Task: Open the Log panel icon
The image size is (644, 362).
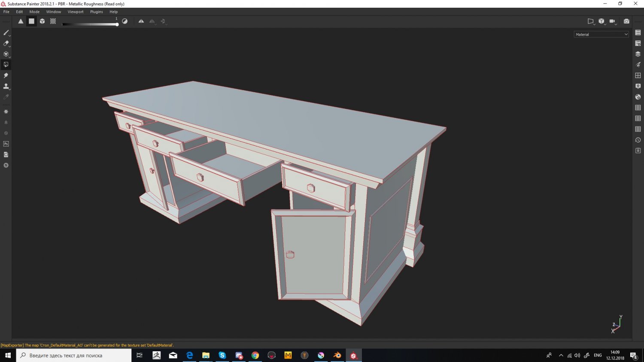Action: (x=638, y=151)
